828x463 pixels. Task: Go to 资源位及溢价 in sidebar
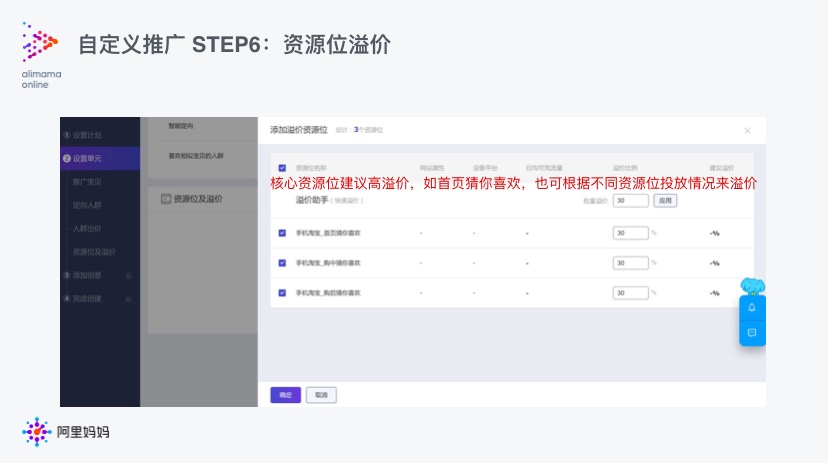[94, 252]
